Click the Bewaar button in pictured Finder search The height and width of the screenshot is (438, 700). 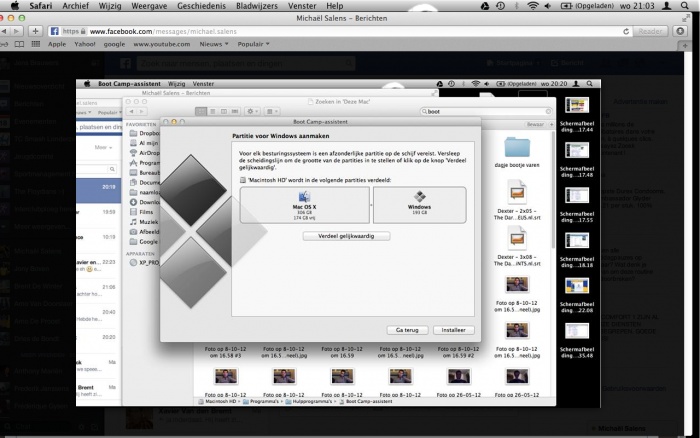535,124
